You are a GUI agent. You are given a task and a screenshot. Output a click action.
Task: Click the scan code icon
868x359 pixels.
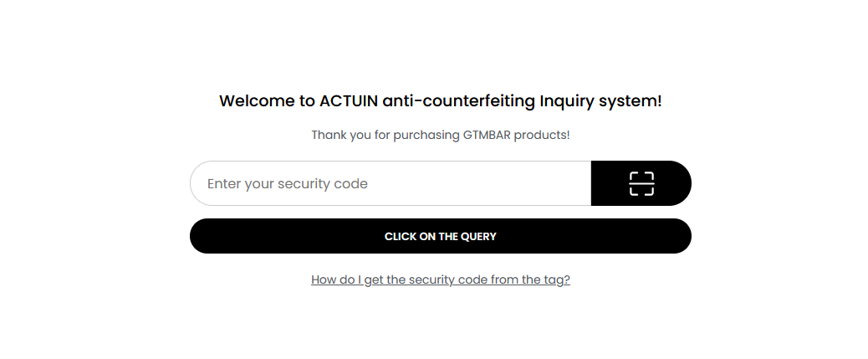pyautogui.click(x=641, y=183)
